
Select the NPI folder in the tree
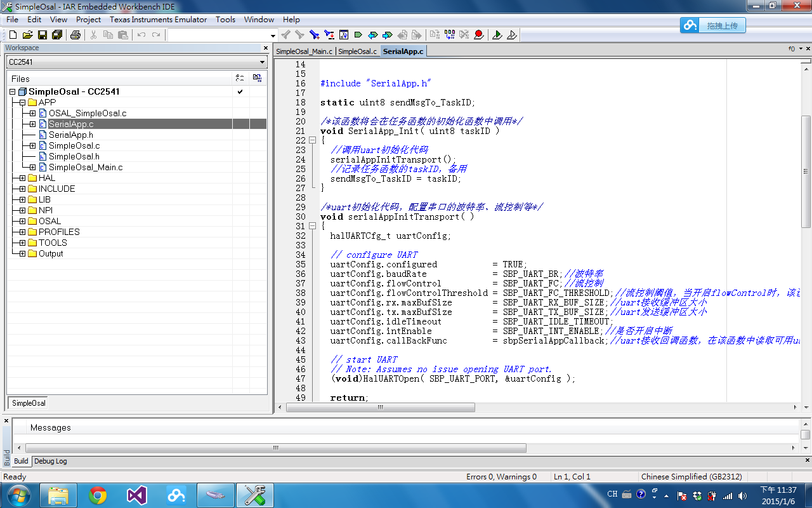[x=46, y=211]
